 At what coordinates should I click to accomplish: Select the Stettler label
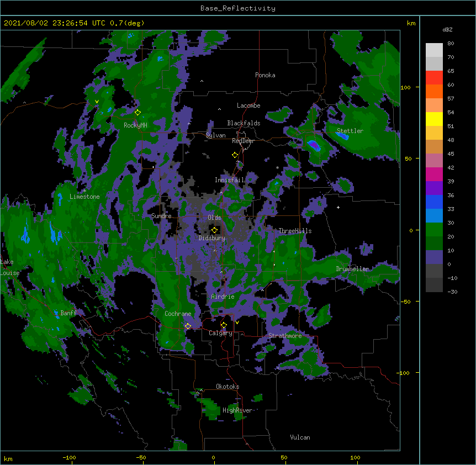point(350,131)
